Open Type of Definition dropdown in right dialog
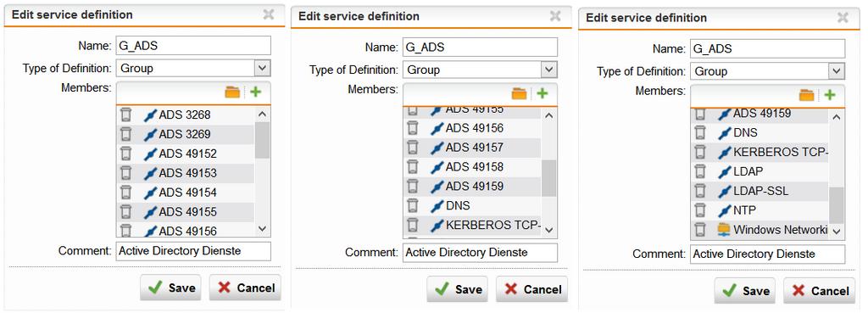The width and height of the screenshot is (868, 313). (x=837, y=71)
